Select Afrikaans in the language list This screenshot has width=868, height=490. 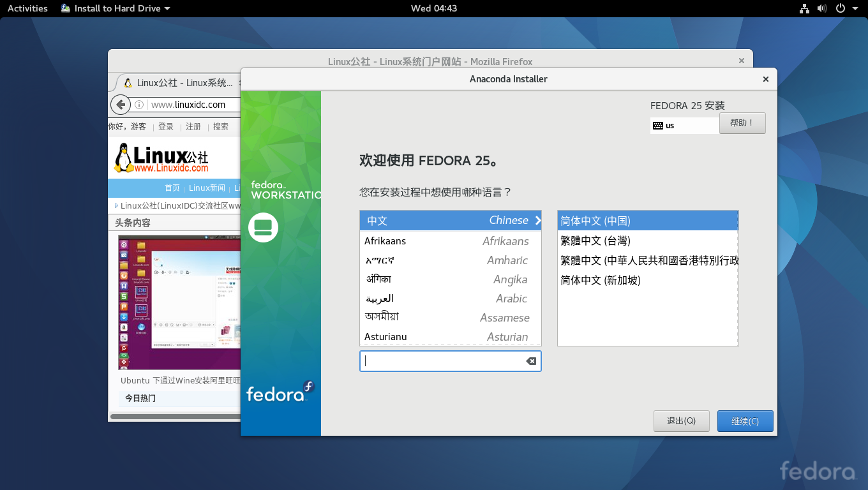click(451, 241)
